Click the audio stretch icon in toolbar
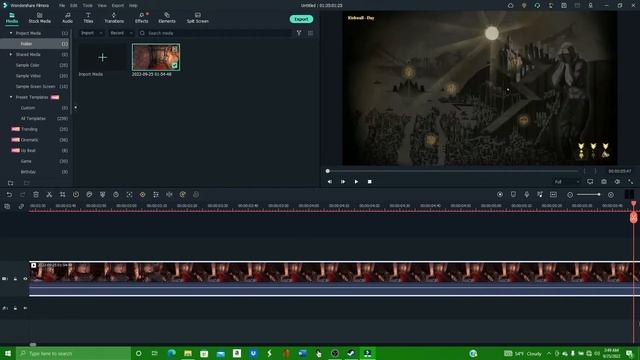 pos(169,195)
